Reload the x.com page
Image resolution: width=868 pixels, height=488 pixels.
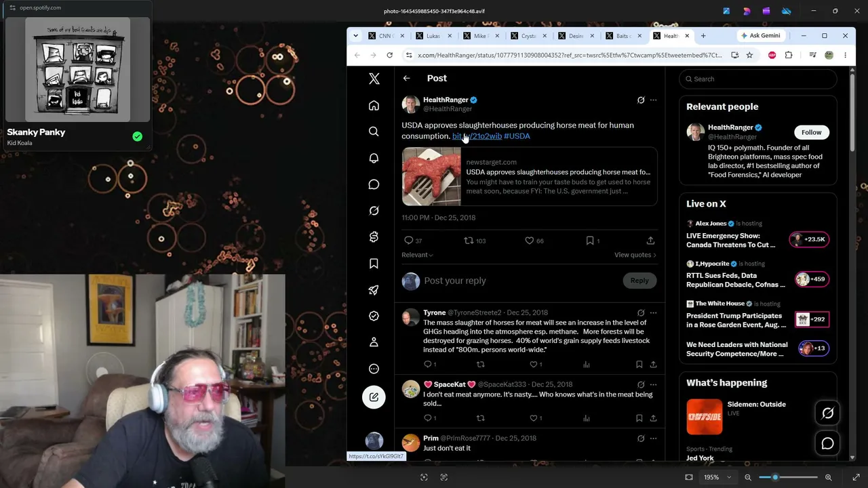click(x=389, y=55)
